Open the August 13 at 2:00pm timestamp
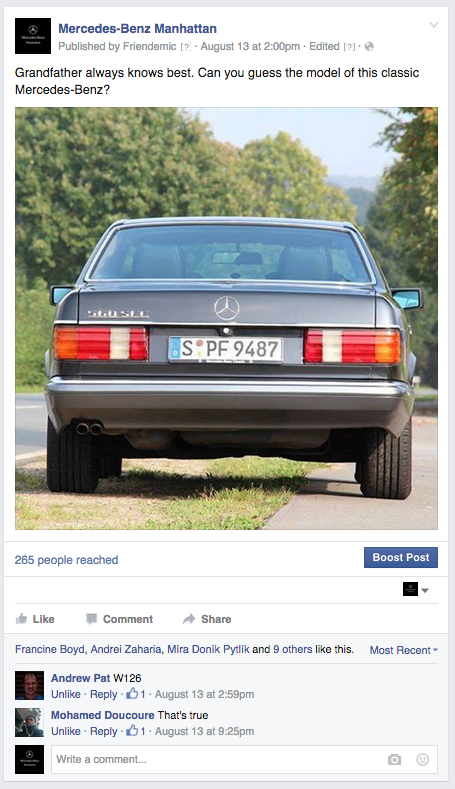The image size is (455, 789). pyautogui.click(x=250, y=46)
